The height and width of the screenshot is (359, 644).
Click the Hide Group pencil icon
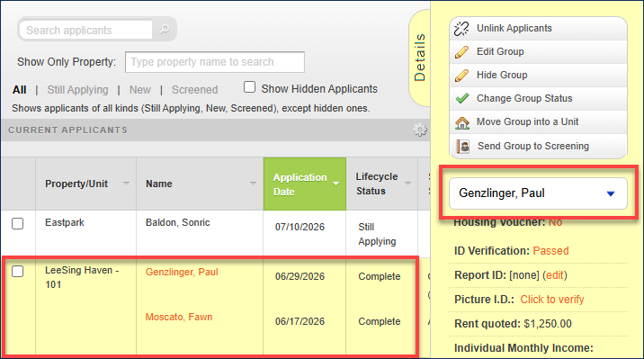click(461, 76)
